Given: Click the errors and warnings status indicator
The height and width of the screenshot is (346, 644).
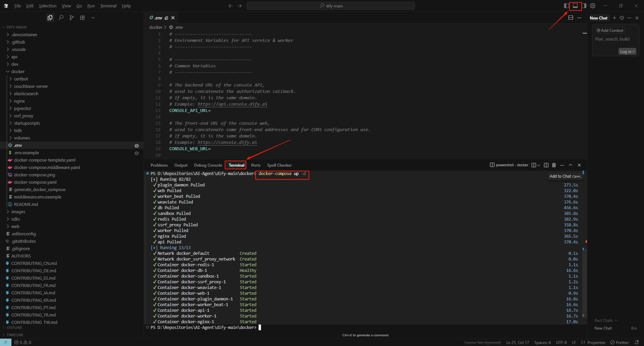Looking at the screenshot, I should tap(23, 342).
